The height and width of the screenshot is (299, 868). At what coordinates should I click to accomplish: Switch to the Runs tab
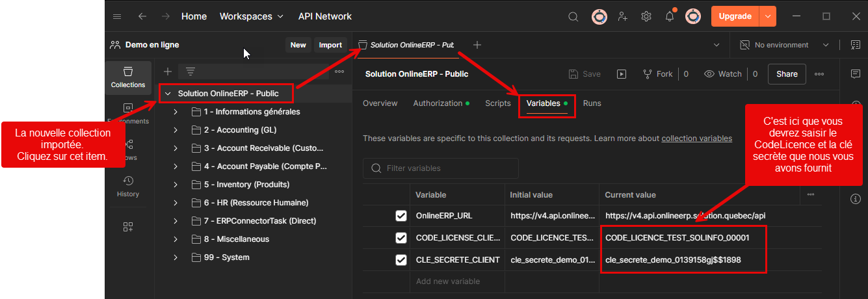(x=592, y=103)
